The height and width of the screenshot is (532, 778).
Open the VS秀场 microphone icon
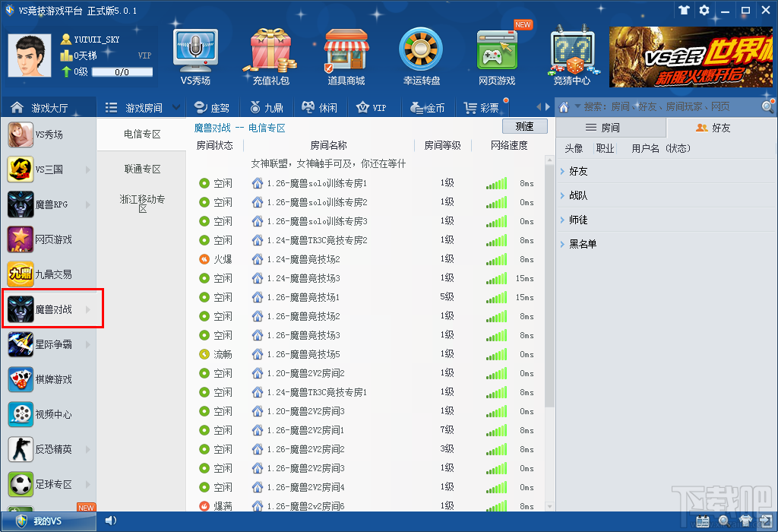(x=195, y=56)
